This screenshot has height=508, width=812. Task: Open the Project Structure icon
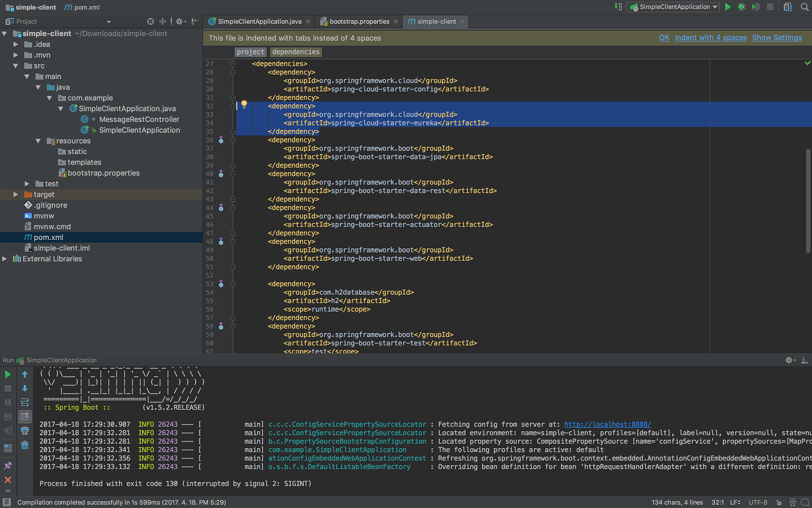pos(788,7)
